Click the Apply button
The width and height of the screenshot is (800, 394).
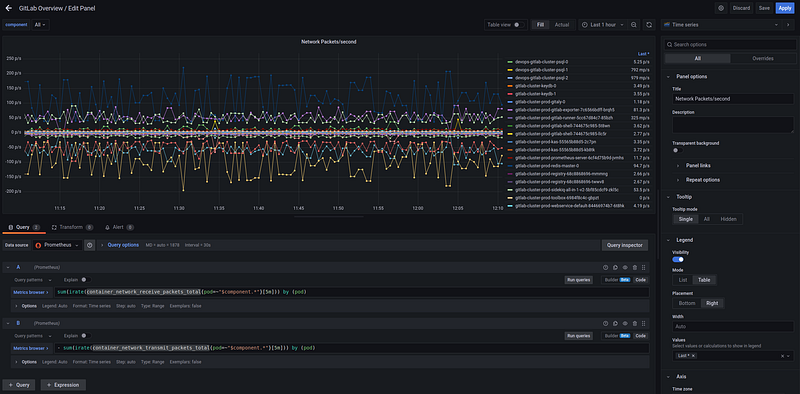point(784,8)
